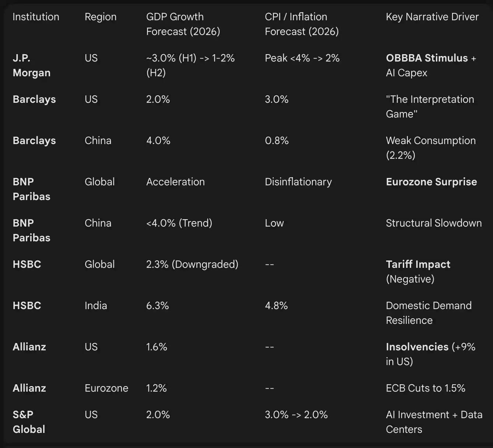The height and width of the screenshot is (448, 493).
Task: Select the CPI / Inflation Forecast header
Action: click(301, 24)
